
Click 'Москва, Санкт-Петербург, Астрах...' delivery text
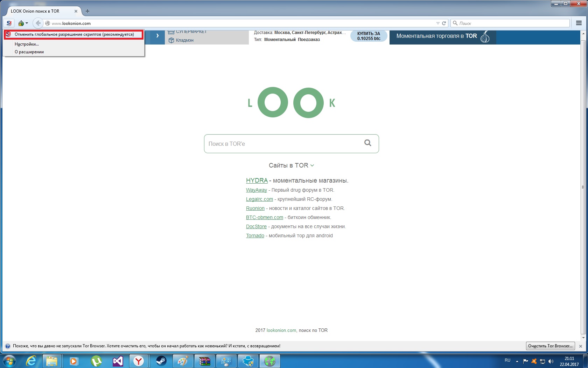point(310,33)
